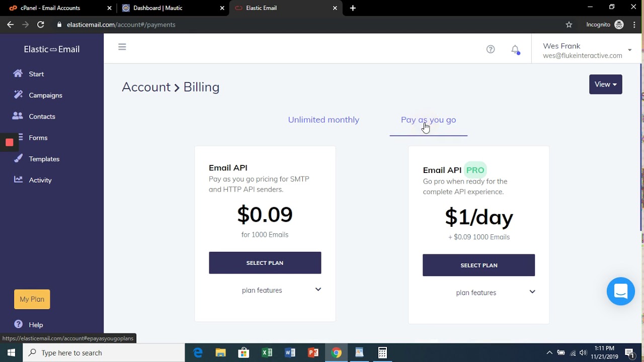Select plan for $1/day Email API PRO
Viewport: 644px width, 362px height.
coord(478,265)
